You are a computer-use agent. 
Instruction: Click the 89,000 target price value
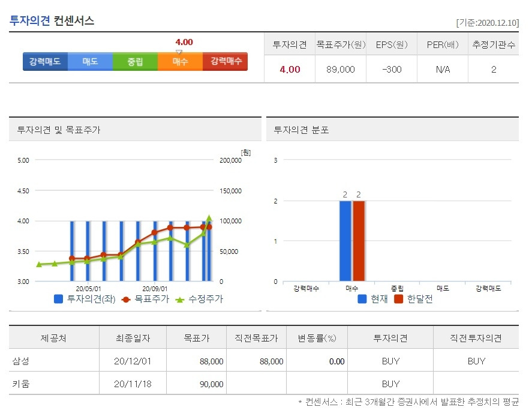(340, 69)
